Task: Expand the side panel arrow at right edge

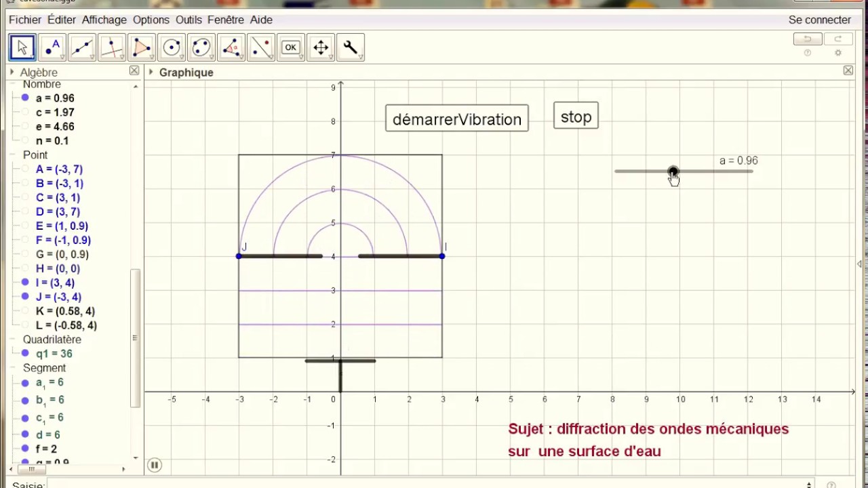Action: point(860,264)
